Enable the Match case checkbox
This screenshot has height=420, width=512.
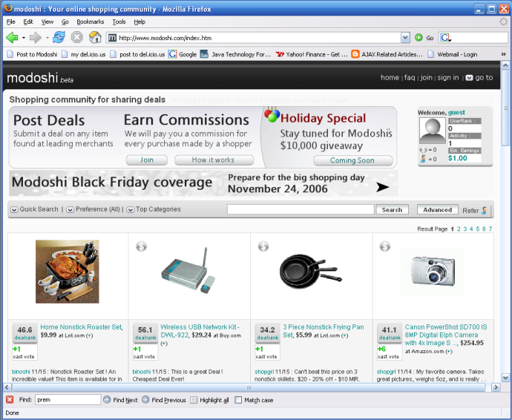[x=238, y=400]
